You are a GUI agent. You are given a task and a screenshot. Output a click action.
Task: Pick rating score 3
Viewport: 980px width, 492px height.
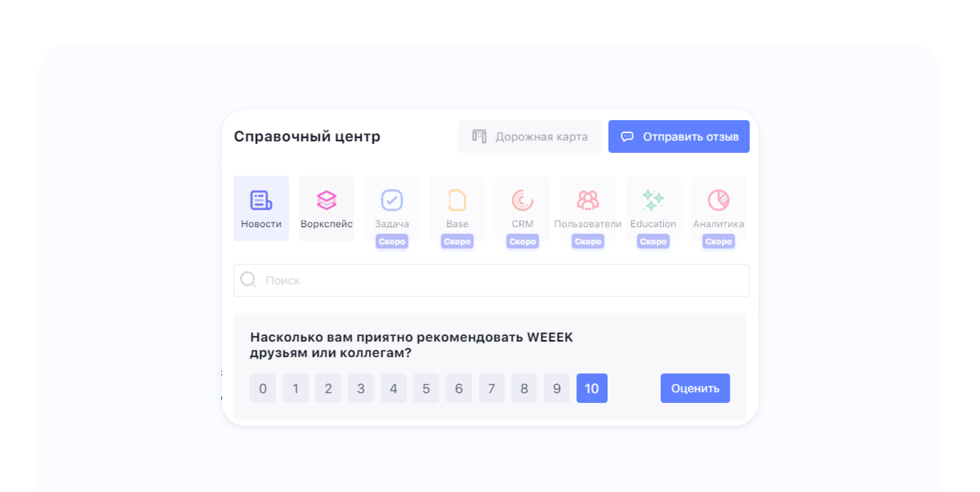pos(361,388)
